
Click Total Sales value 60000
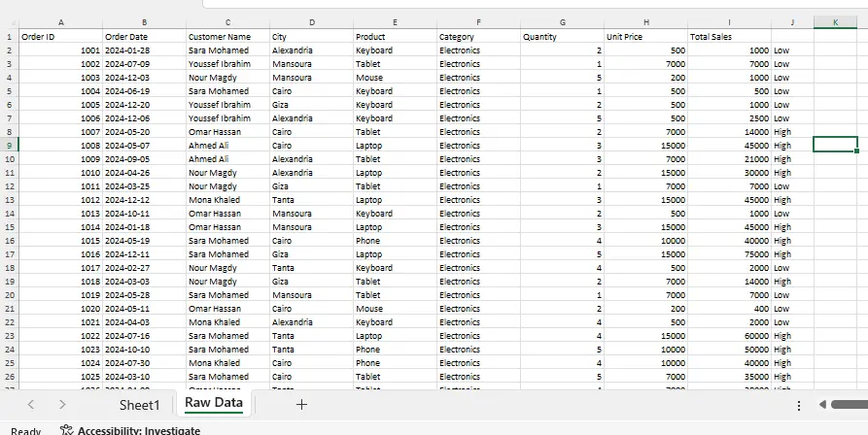[730, 336]
